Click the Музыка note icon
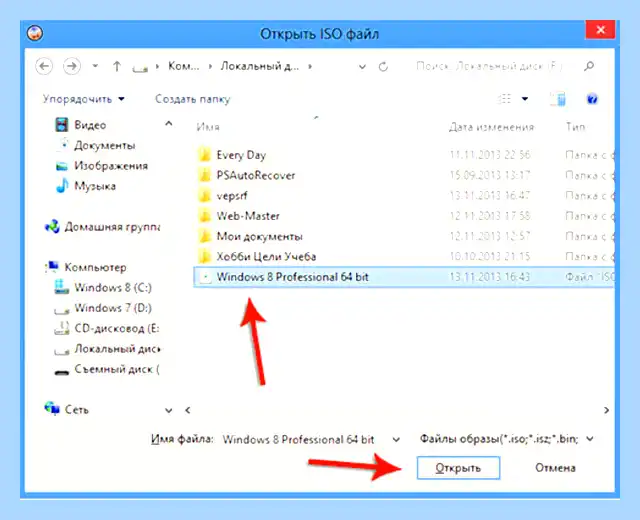The width and height of the screenshot is (640, 520). [62, 186]
